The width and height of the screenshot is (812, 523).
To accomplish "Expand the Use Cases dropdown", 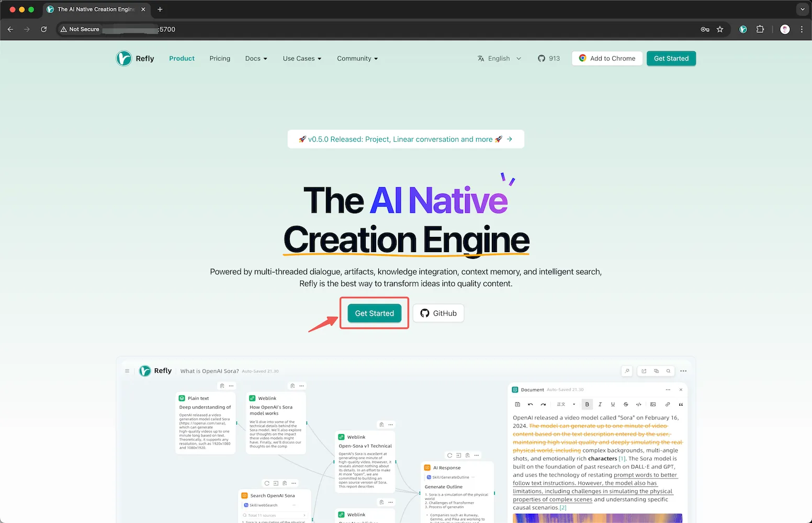I will coord(302,59).
